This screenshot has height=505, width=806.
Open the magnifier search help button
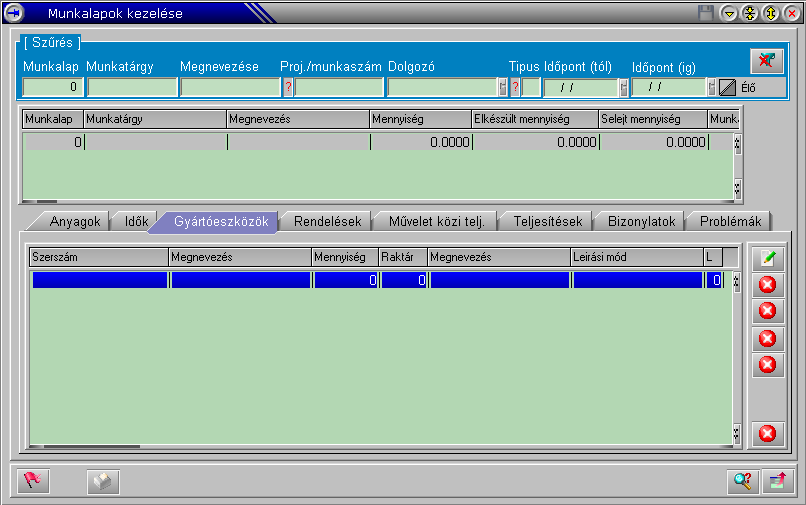(x=742, y=481)
